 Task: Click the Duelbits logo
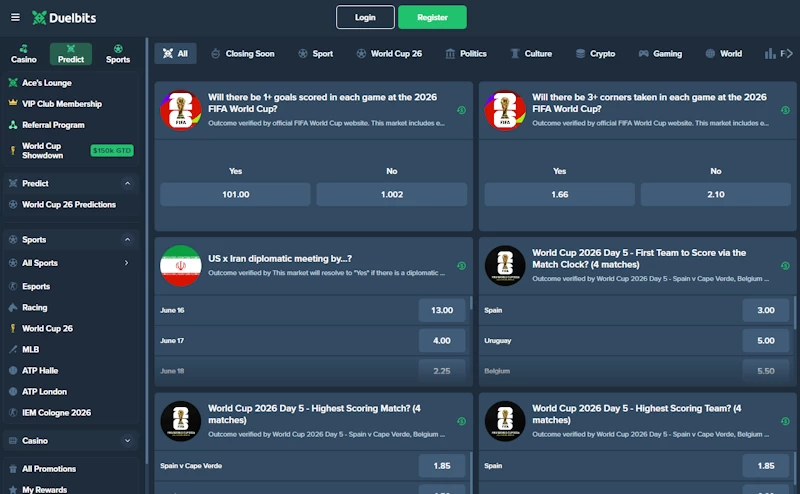tap(64, 18)
